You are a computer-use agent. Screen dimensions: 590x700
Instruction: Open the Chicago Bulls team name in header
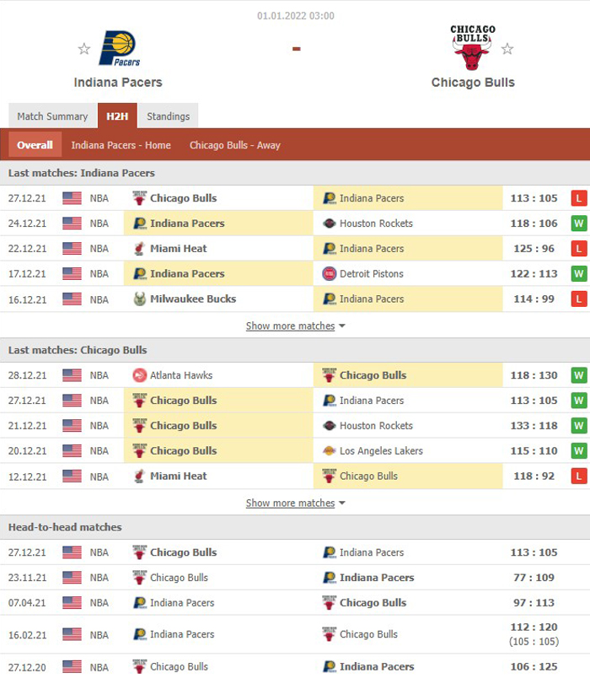tap(473, 83)
